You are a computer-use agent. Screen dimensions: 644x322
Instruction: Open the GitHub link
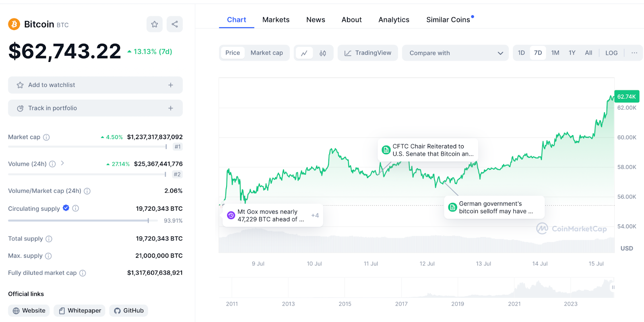[129, 311]
